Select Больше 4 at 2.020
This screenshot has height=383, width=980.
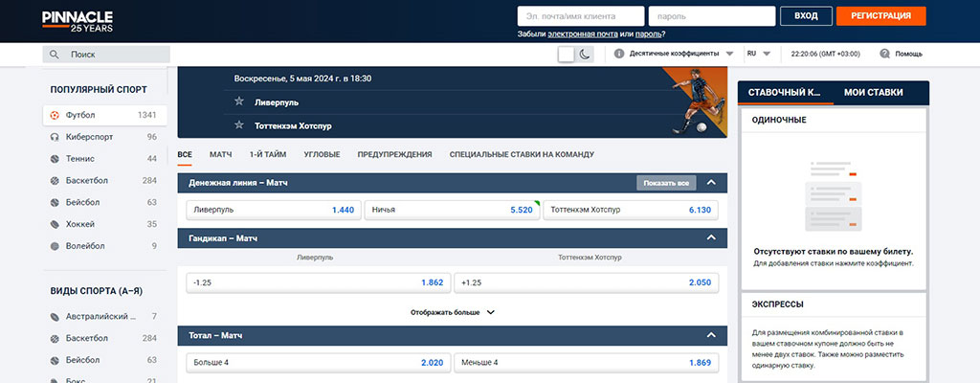point(319,362)
